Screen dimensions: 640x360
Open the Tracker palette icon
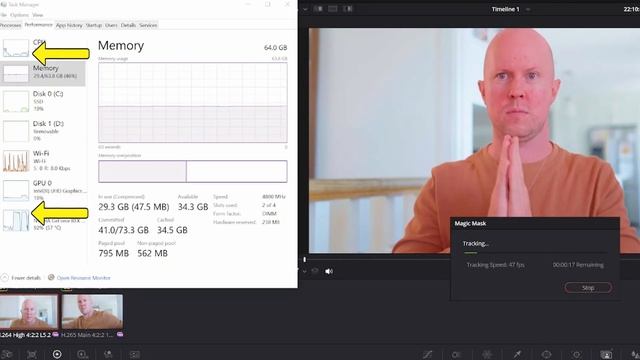(576, 354)
